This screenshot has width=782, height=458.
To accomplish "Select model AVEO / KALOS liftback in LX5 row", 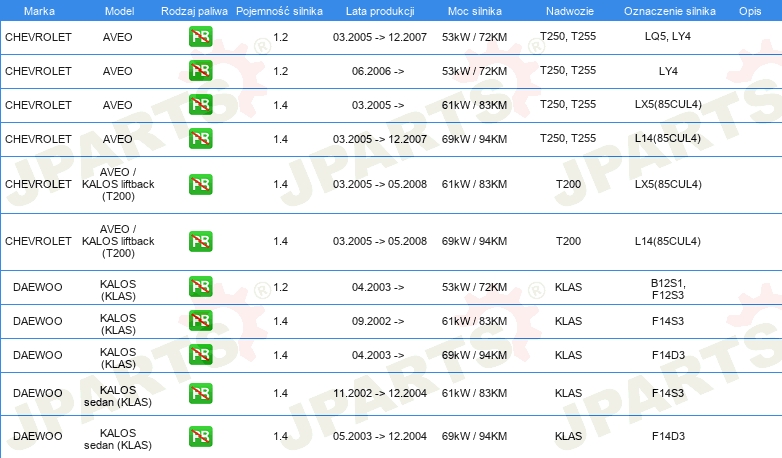I will pos(118,184).
